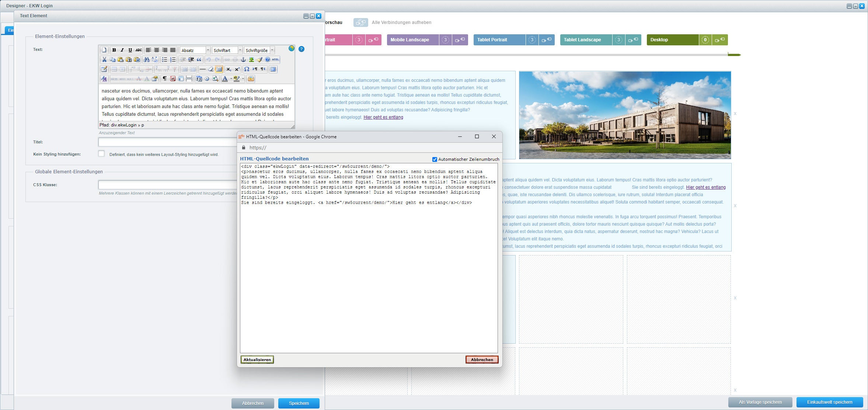Insert an anchor with the anchor icon

point(243,60)
